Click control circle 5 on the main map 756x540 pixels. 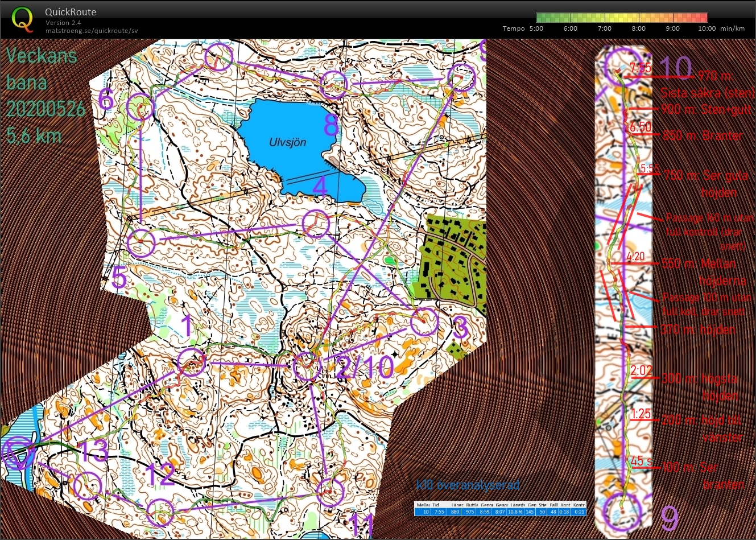click(x=141, y=244)
